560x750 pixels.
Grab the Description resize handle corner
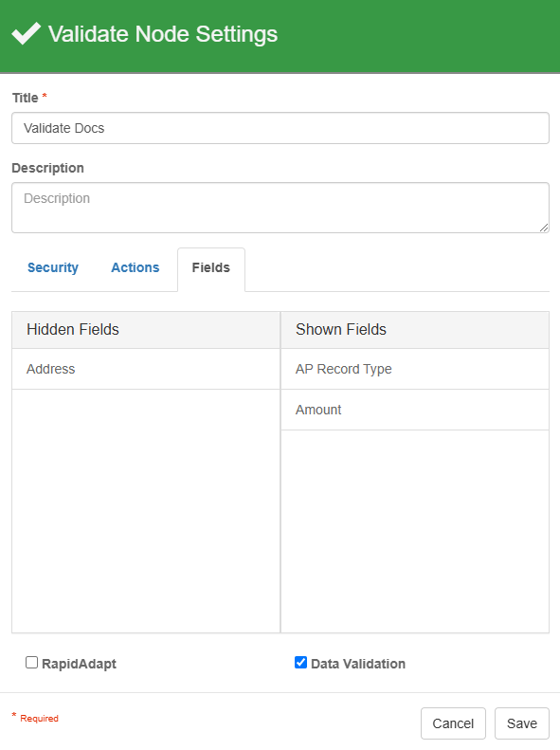point(544,228)
